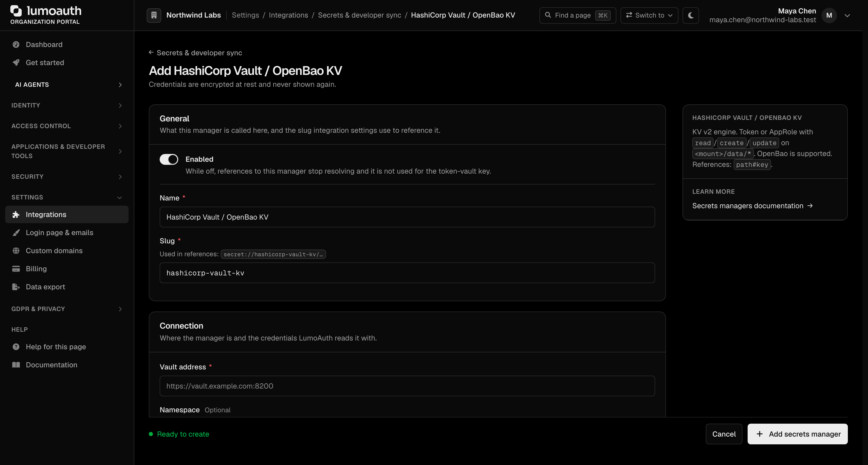
Task: Open Dashboard in the sidebar
Action: [x=67, y=44]
